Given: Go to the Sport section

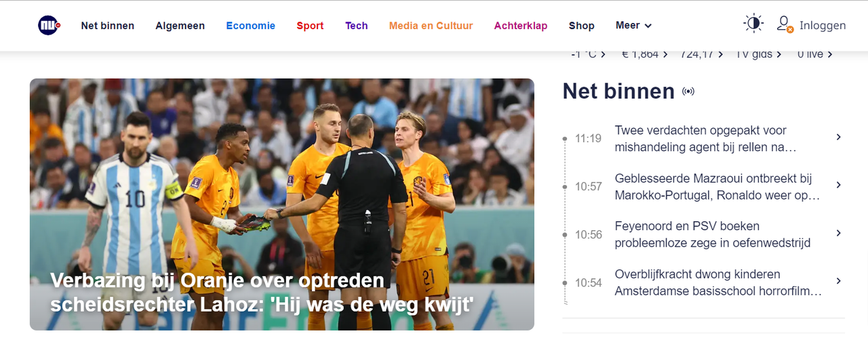Looking at the screenshot, I should (310, 26).
